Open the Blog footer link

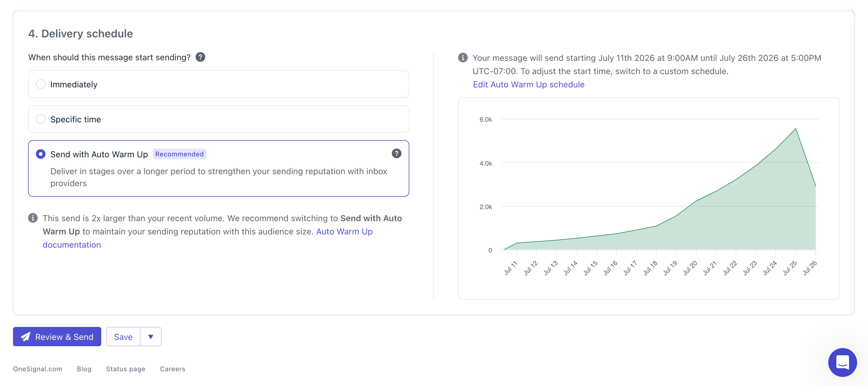pos(84,369)
